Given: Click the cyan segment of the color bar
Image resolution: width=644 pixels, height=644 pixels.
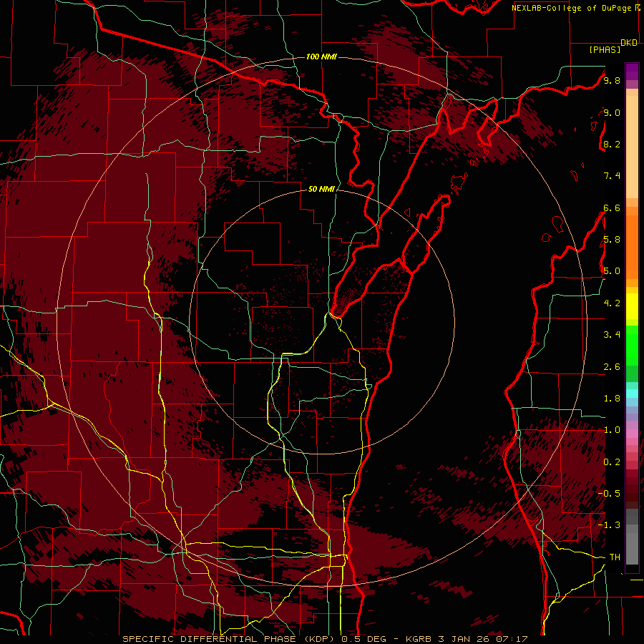Looking at the screenshot, I should 632,394.
